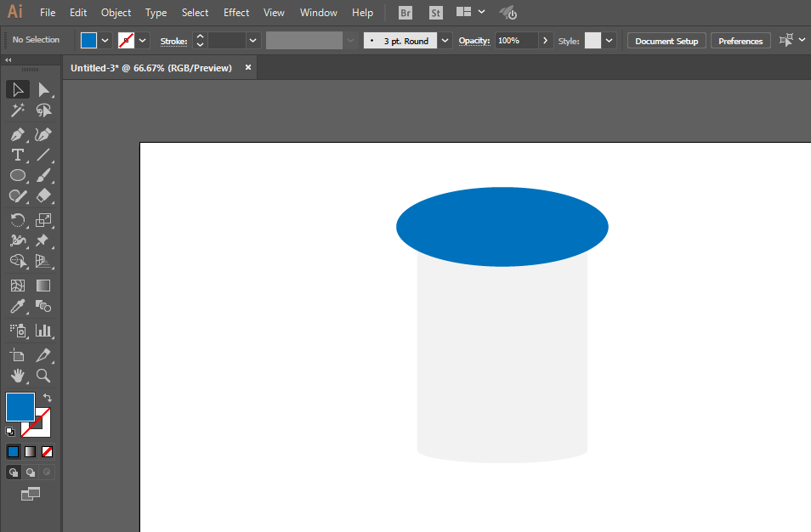The width and height of the screenshot is (811, 532).
Task: Select the Pen tool
Action: point(18,135)
